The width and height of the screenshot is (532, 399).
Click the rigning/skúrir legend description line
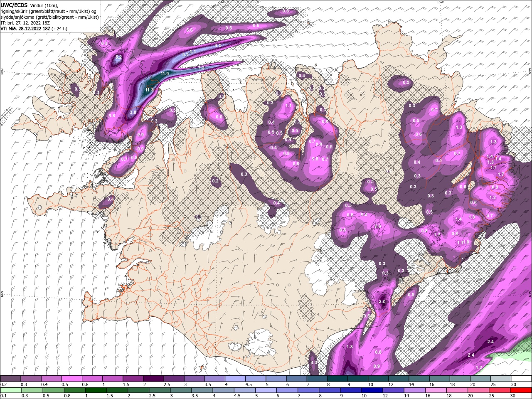click(48, 11)
